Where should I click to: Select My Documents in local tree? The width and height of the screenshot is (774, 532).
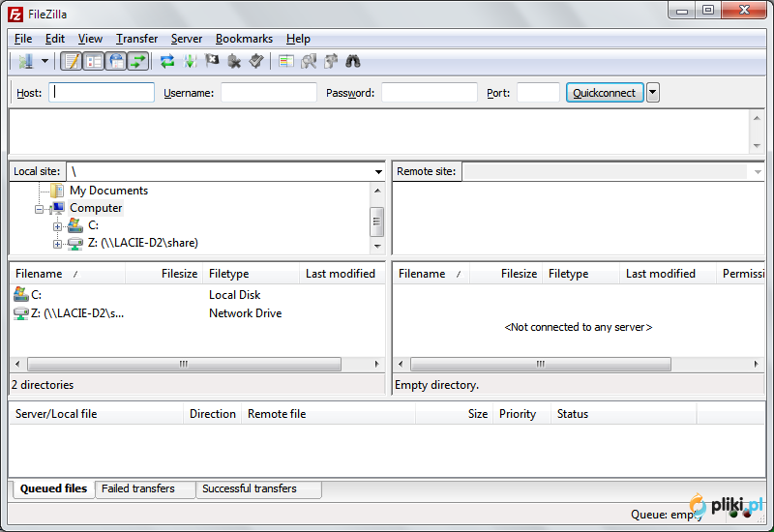point(108,191)
